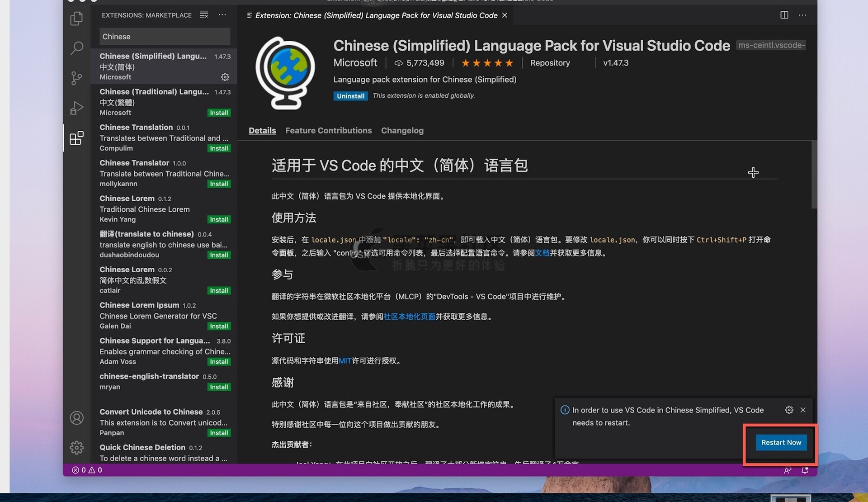Select the Extension: Chinese (Simplified) editor tab

376,15
